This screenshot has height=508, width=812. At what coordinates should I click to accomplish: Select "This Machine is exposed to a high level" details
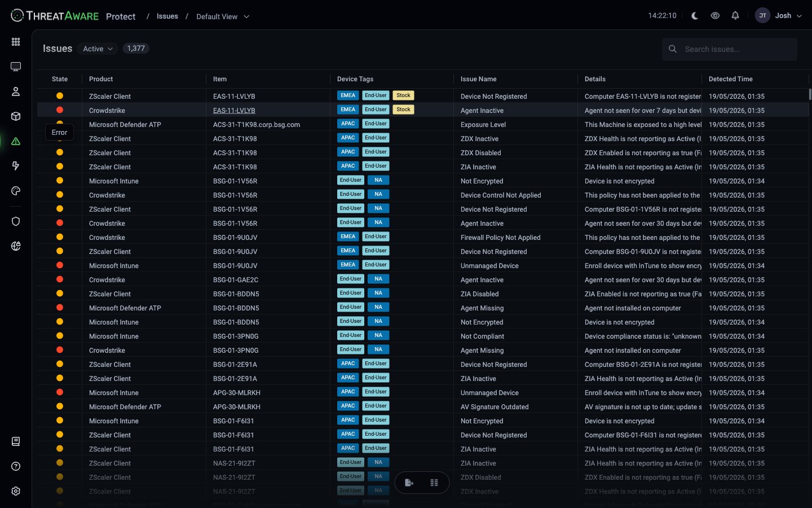click(x=643, y=125)
